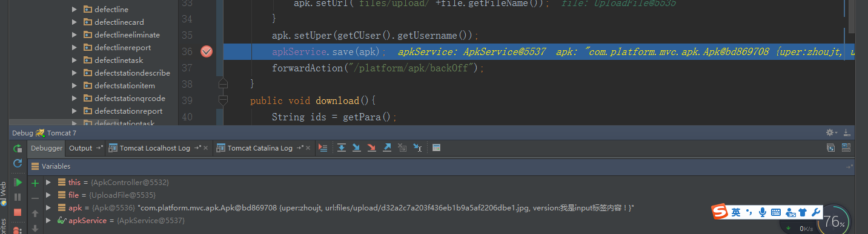Click the red Force Step Into icon

point(372,148)
